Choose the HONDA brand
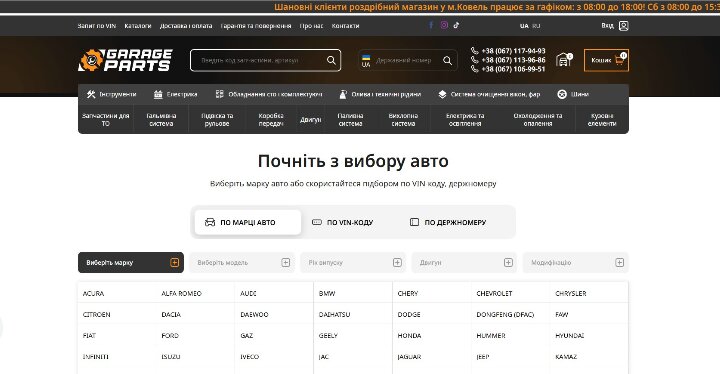The width and height of the screenshot is (720, 374). point(409,335)
